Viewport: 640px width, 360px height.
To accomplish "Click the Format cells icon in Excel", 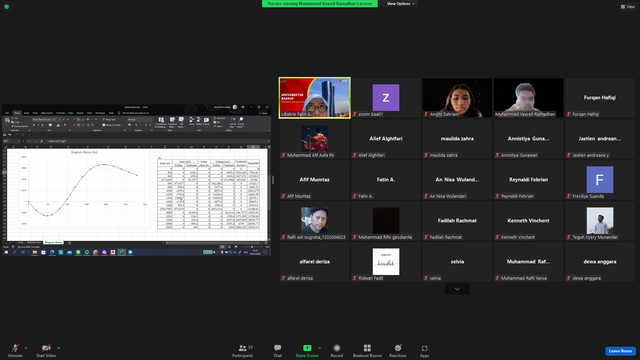I will click(207, 120).
